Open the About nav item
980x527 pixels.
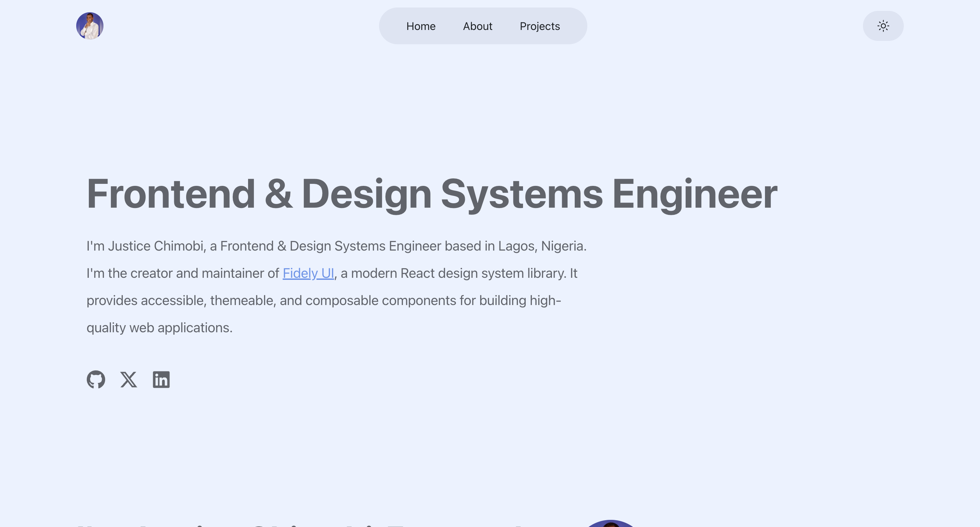[477, 26]
